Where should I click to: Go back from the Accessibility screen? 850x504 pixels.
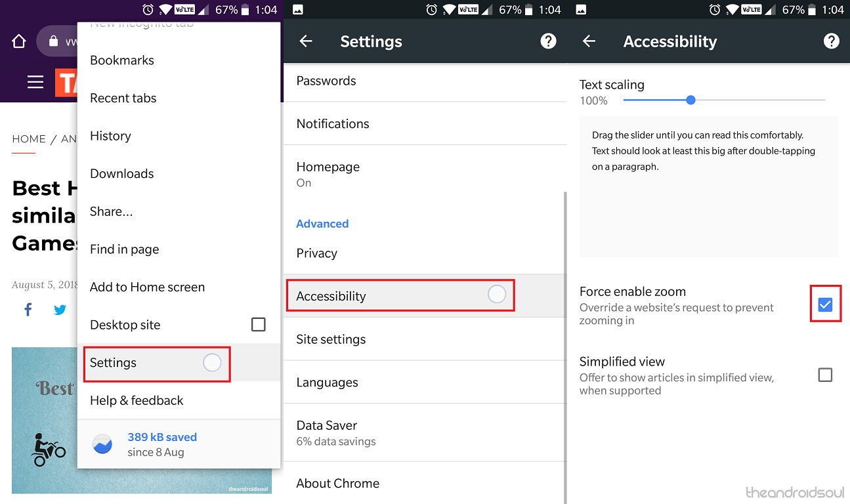tap(589, 41)
